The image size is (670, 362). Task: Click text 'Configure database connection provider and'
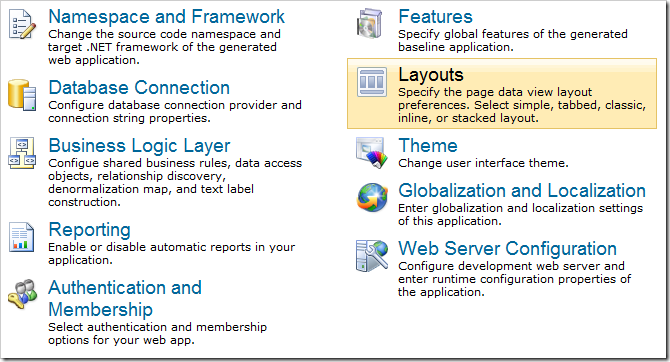pyautogui.click(x=175, y=105)
